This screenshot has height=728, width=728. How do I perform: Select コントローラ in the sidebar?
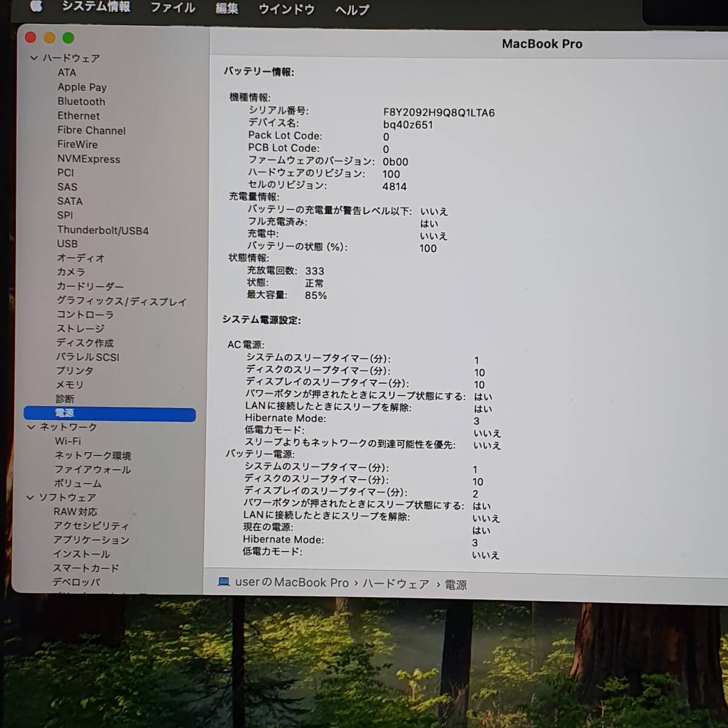[85, 314]
